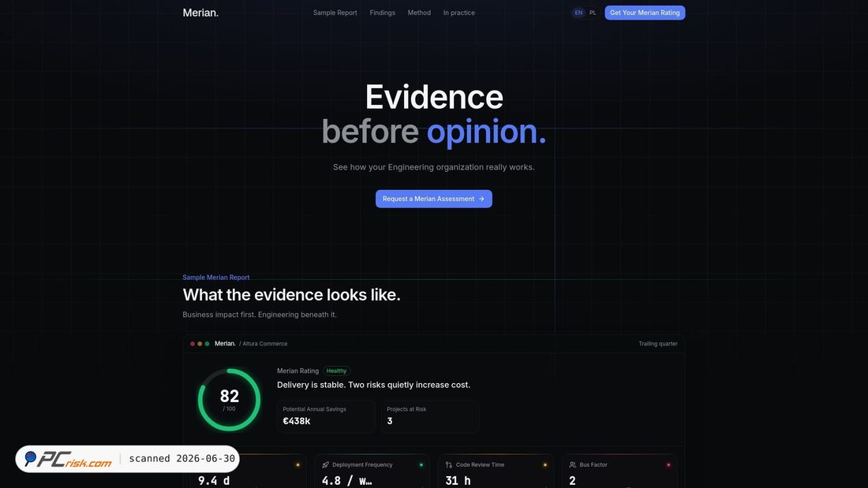Click the arrow icon in Request Assessment button
Viewport: 868px width, 488px height.
[481, 199]
